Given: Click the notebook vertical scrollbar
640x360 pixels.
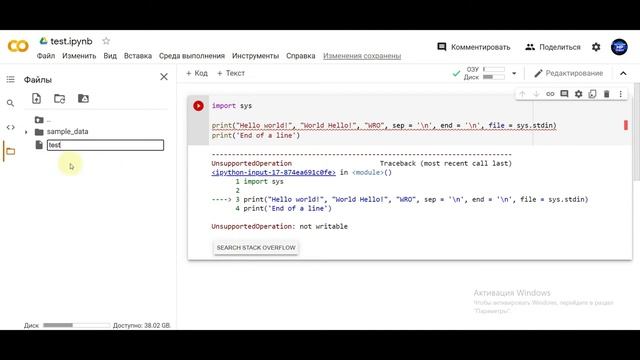Looking at the screenshot, I should [x=637, y=131].
